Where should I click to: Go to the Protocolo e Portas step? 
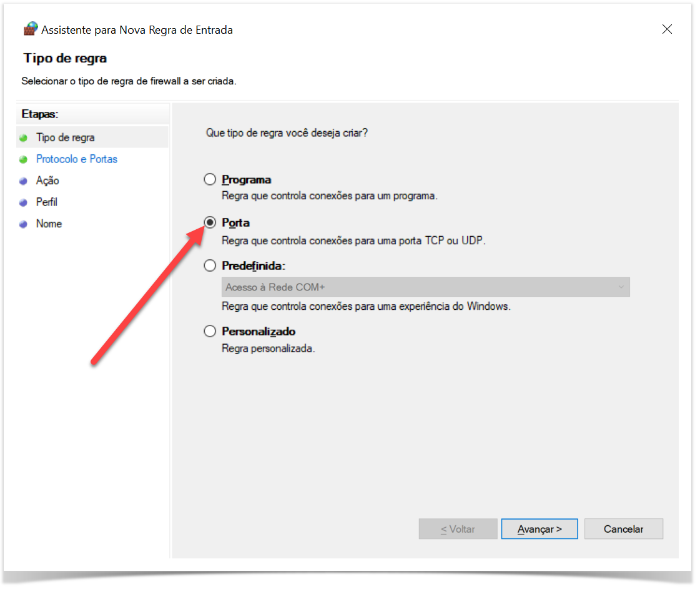tap(77, 159)
